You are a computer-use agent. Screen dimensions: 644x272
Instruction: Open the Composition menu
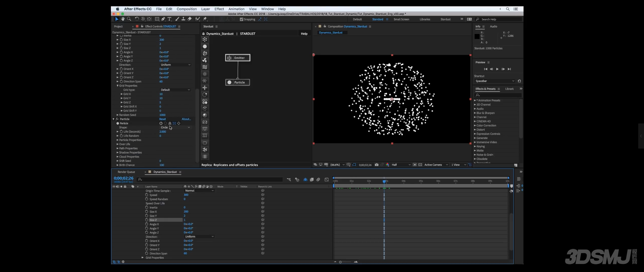point(186,9)
